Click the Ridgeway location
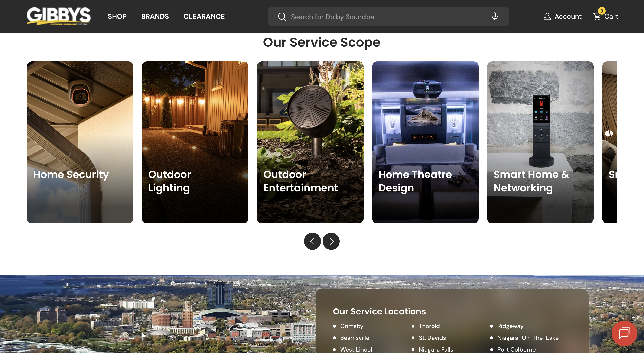Viewport: 644px width, 353px height. [x=510, y=326]
